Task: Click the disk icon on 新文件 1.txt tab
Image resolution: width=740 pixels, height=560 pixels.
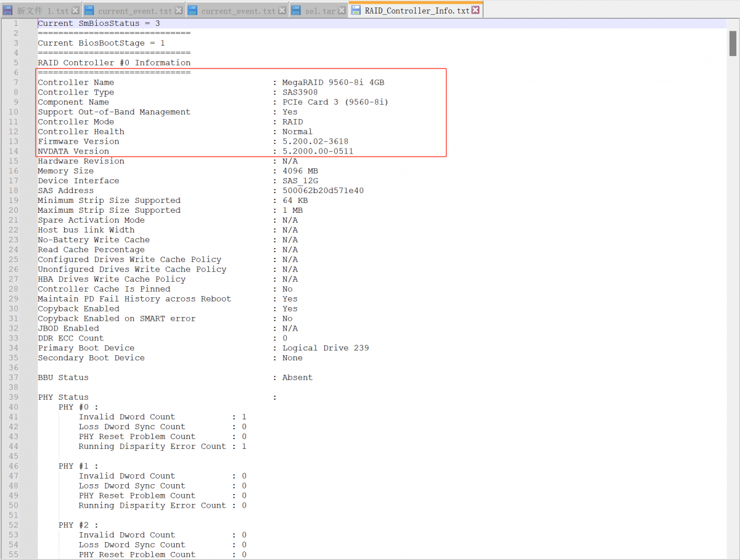Action: (8, 11)
